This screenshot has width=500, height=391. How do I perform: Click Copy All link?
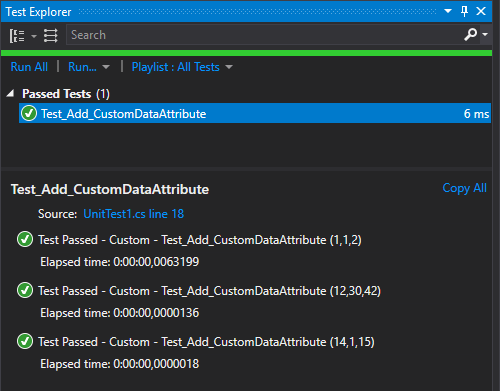464,188
